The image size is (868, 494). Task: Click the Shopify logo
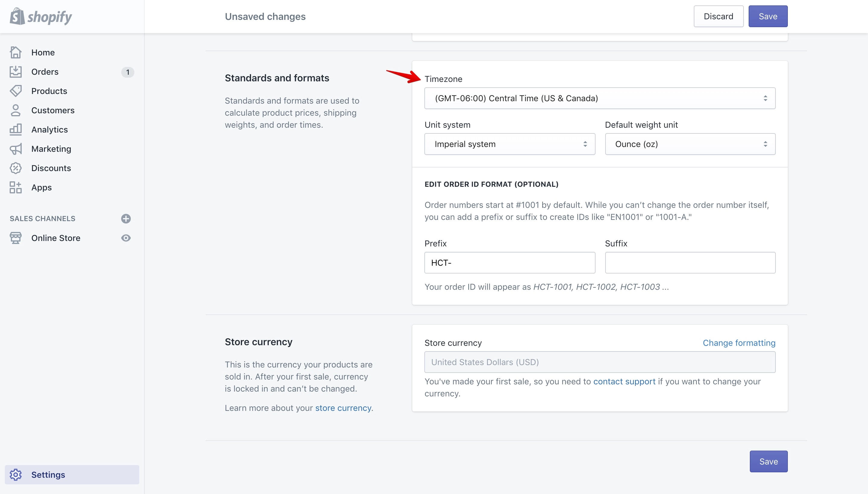41,16
